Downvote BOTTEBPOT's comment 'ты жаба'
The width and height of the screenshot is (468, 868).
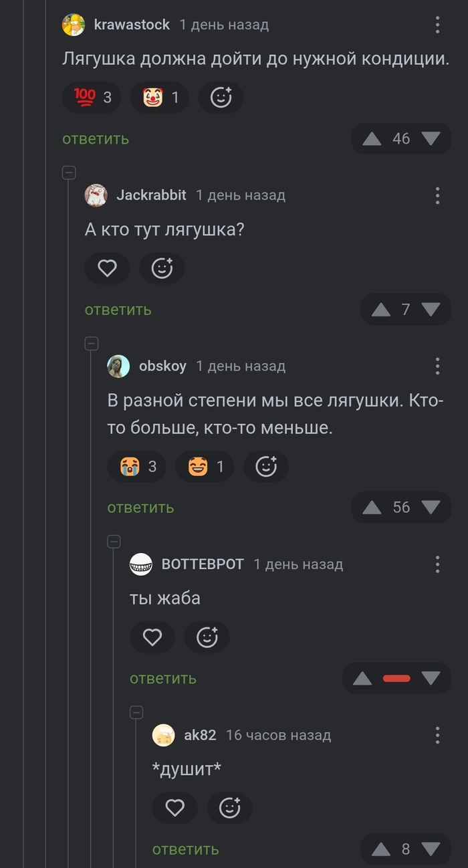431,679
